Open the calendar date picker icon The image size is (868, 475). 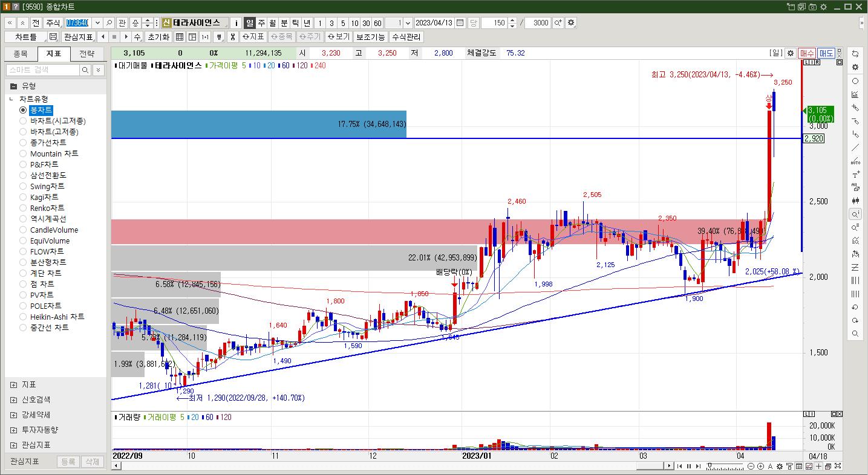point(460,22)
